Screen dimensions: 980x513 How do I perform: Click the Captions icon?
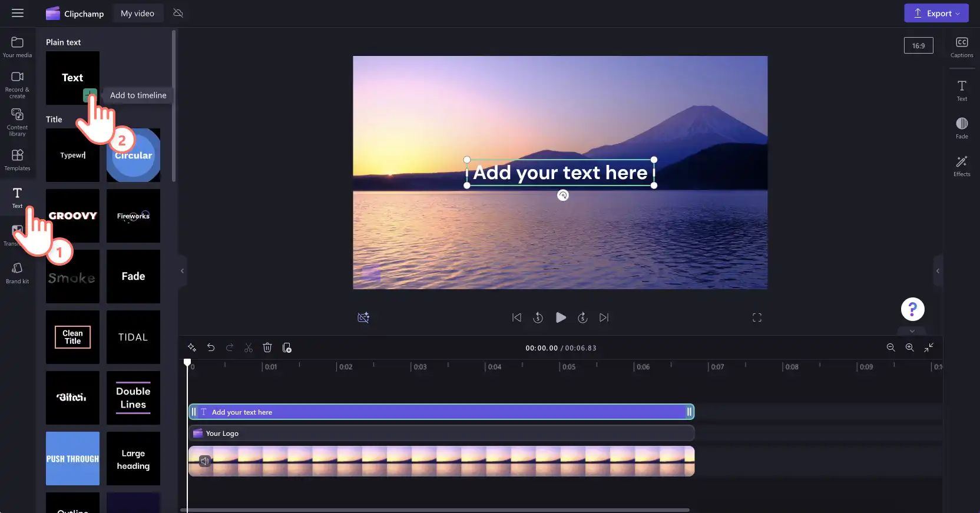click(962, 47)
